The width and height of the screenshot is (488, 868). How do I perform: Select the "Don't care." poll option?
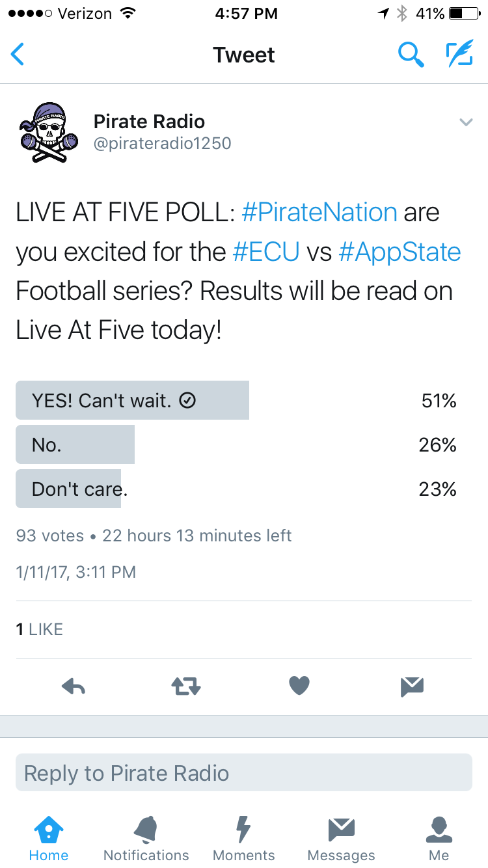[69, 489]
